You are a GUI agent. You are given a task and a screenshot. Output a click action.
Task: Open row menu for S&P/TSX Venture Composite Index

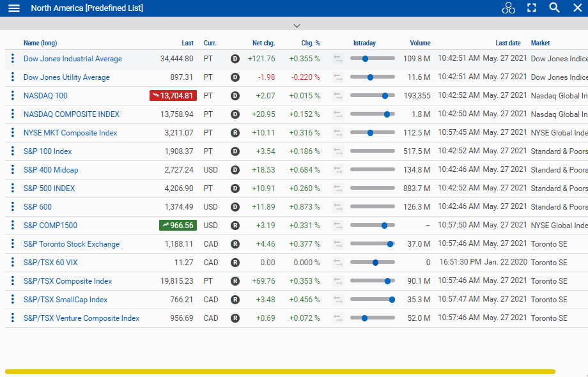[x=13, y=318]
